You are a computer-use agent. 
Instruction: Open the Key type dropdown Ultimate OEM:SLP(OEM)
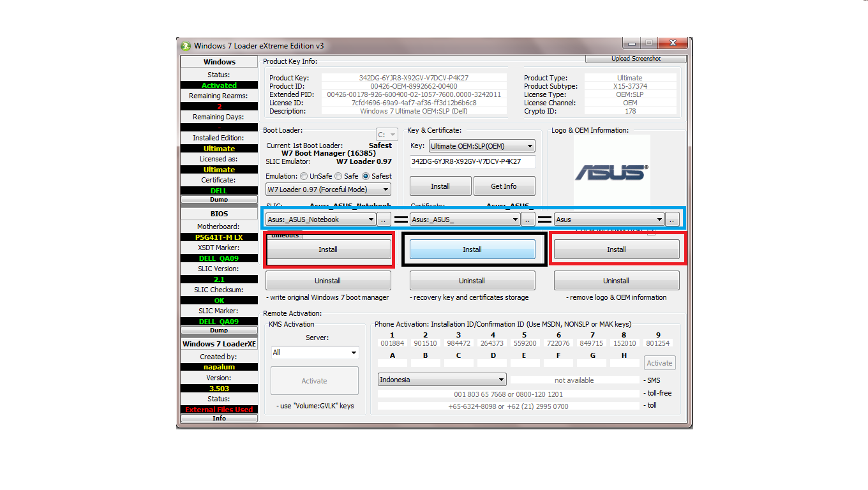(x=481, y=146)
